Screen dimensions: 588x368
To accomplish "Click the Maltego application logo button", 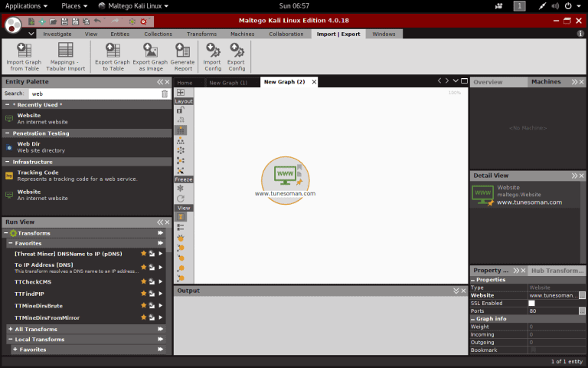I will coord(14,25).
